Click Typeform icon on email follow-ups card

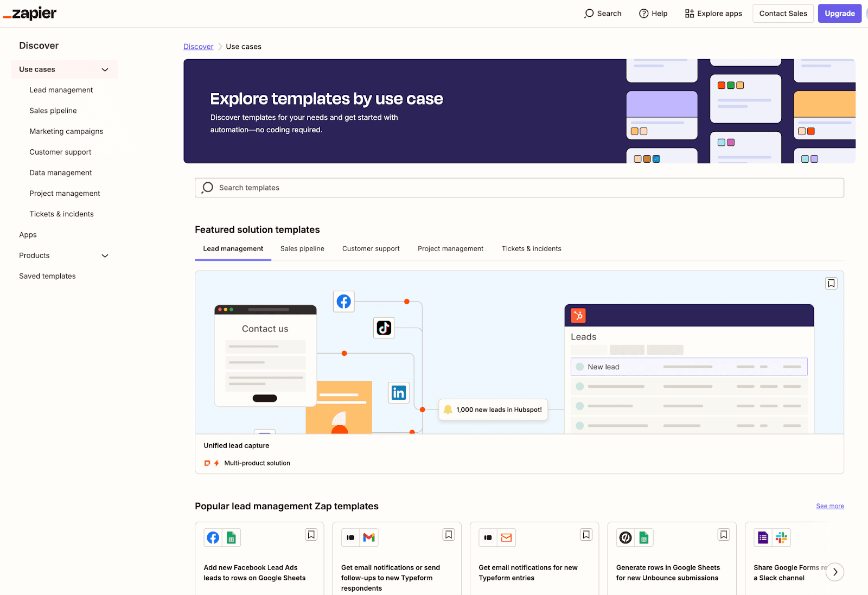(x=350, y=538)
